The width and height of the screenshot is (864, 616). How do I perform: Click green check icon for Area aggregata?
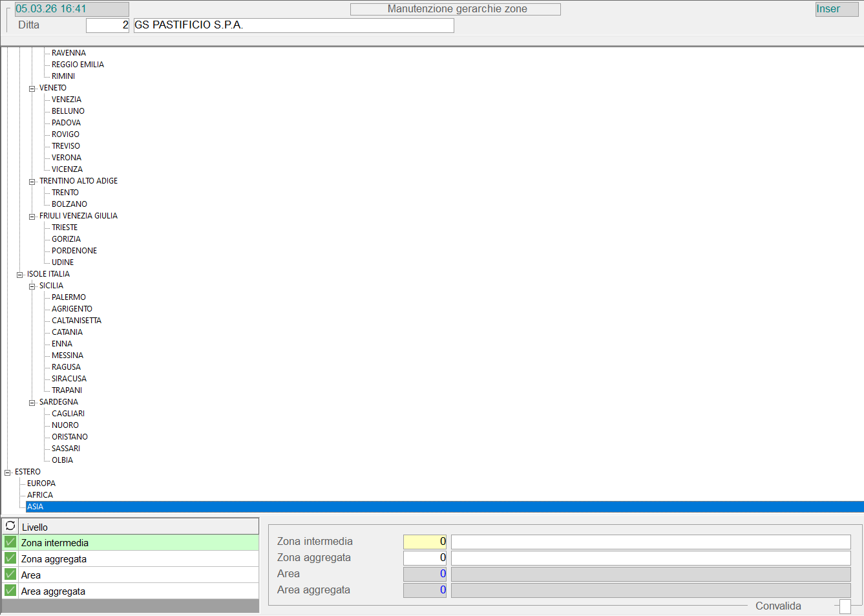coord(10,591)
